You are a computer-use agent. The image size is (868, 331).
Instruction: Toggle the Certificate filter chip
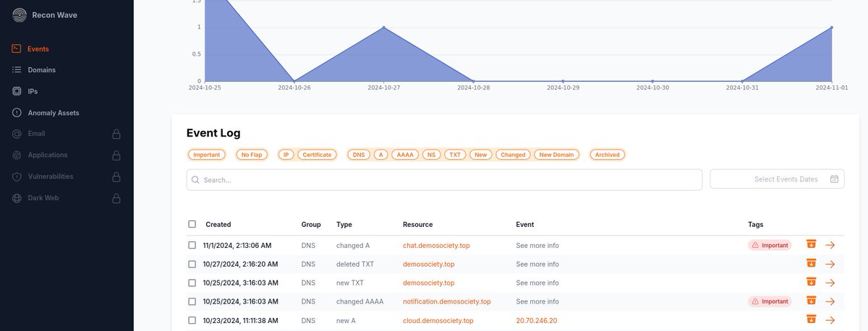[x=317, y=155]
